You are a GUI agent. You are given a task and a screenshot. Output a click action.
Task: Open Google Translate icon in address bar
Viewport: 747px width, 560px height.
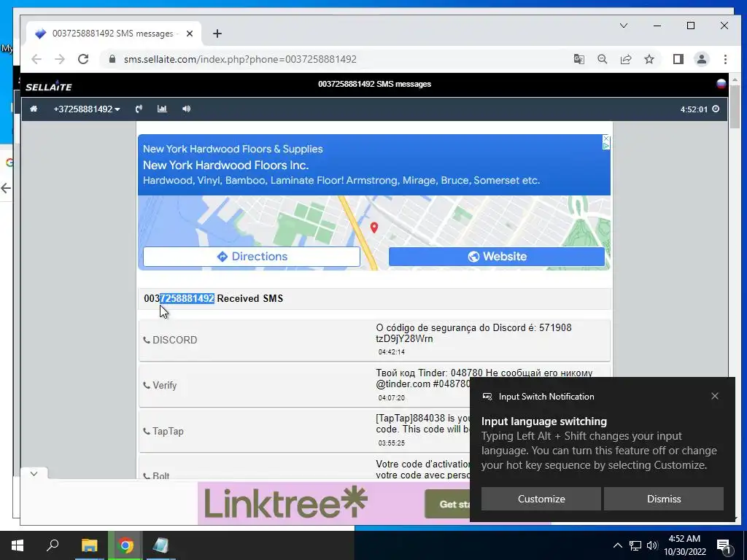[x=578, y=59]
